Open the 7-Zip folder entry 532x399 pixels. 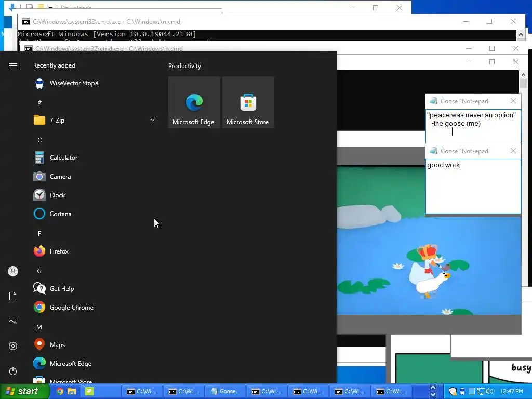pos(95,120)
